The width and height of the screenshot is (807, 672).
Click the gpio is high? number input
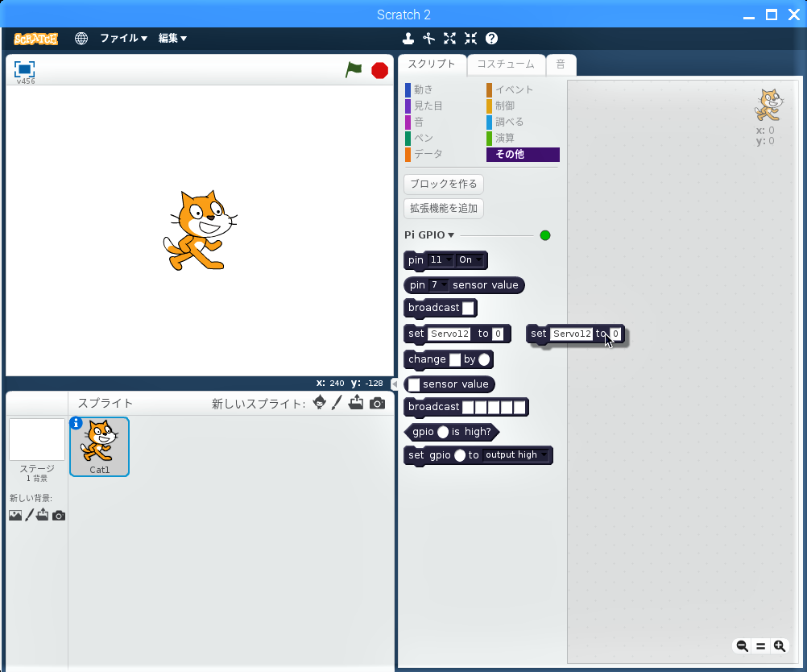pyautogui.click(x=443, y=432)
